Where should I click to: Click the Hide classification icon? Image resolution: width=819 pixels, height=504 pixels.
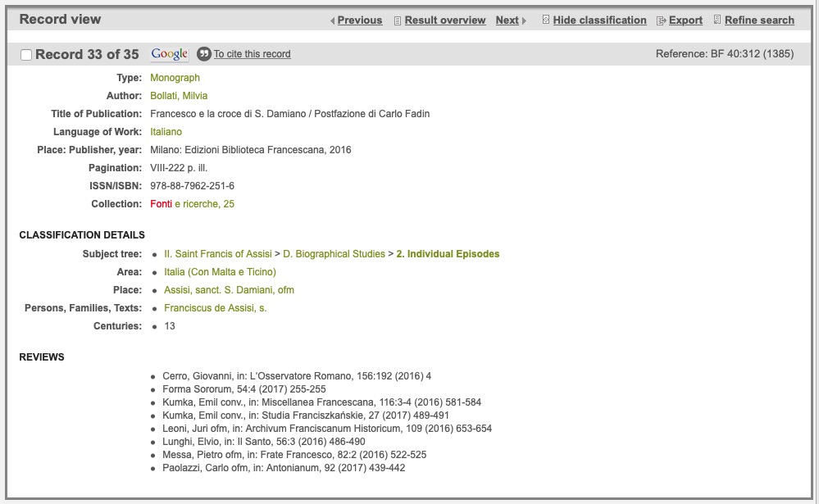tap(546, 20)
